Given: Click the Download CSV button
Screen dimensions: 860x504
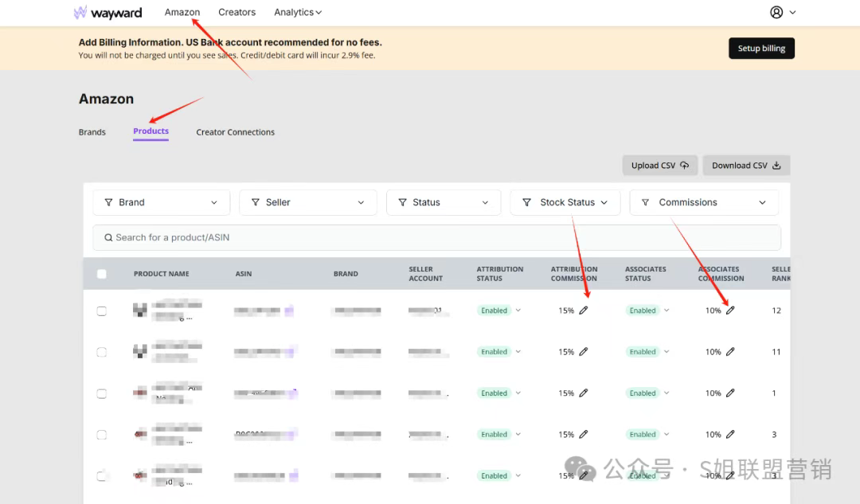Looking at the screenshot, I should [746, 166].
